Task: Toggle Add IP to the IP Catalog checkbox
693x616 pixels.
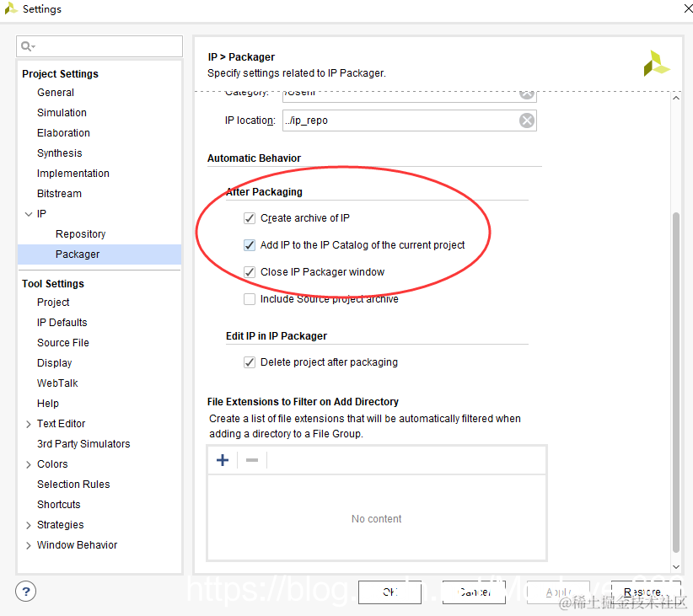Action: click(x=250, y=245)
